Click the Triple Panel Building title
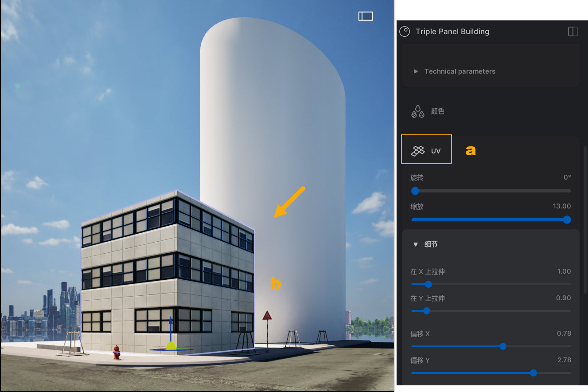 click(x=452, y=31)
